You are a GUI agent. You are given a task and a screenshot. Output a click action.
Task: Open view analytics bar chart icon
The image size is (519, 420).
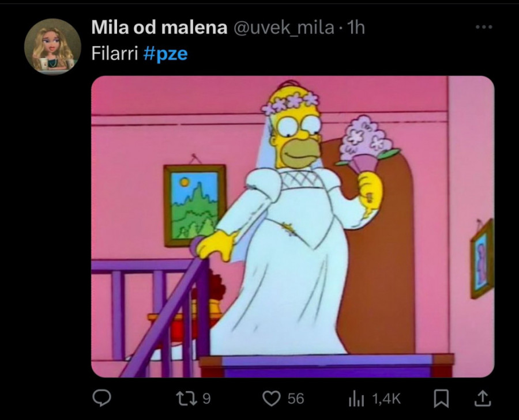pos(356,399)
